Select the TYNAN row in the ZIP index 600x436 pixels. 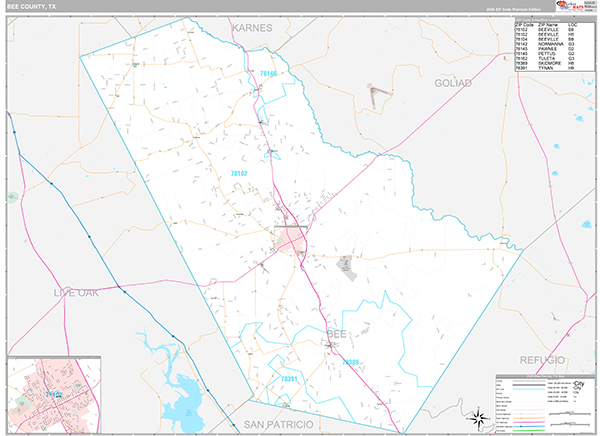coord(545,68)
